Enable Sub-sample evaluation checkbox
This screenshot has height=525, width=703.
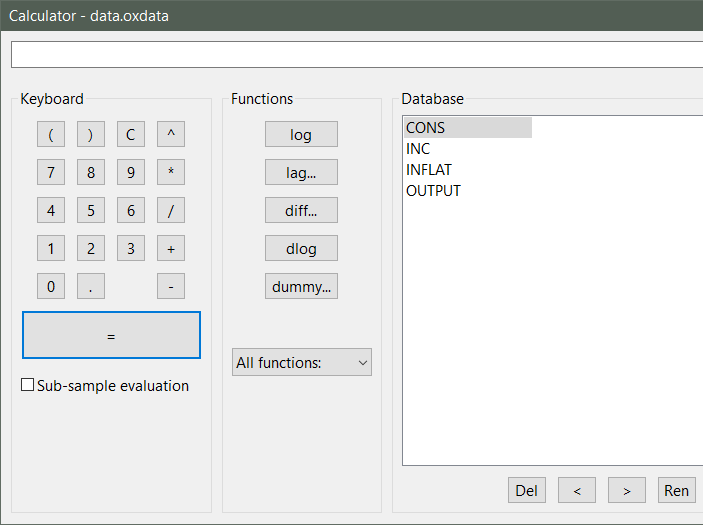(x=28, y=386)
